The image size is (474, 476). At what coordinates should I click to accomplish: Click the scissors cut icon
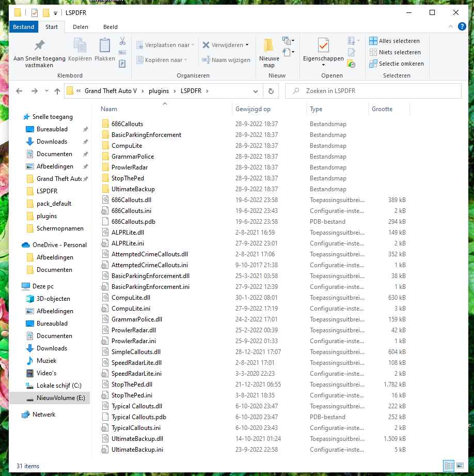(122, 41)
